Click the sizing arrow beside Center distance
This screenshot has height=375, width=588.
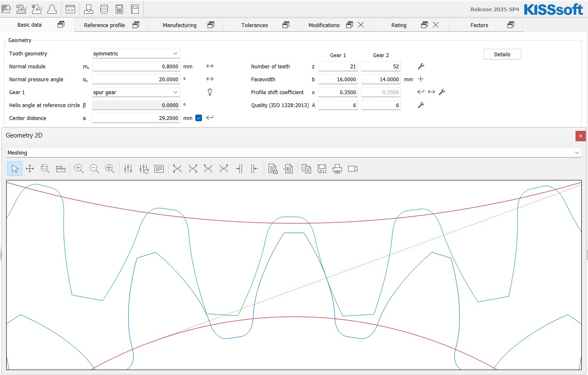[x=210, y=117]
